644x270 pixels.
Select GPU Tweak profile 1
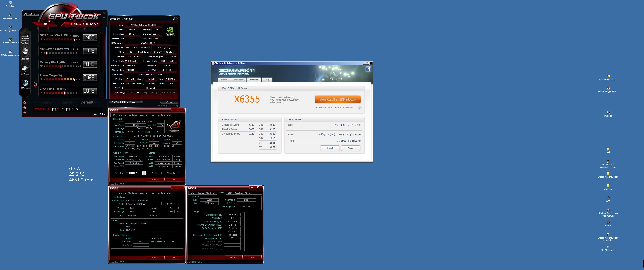(x=54, y=109)
